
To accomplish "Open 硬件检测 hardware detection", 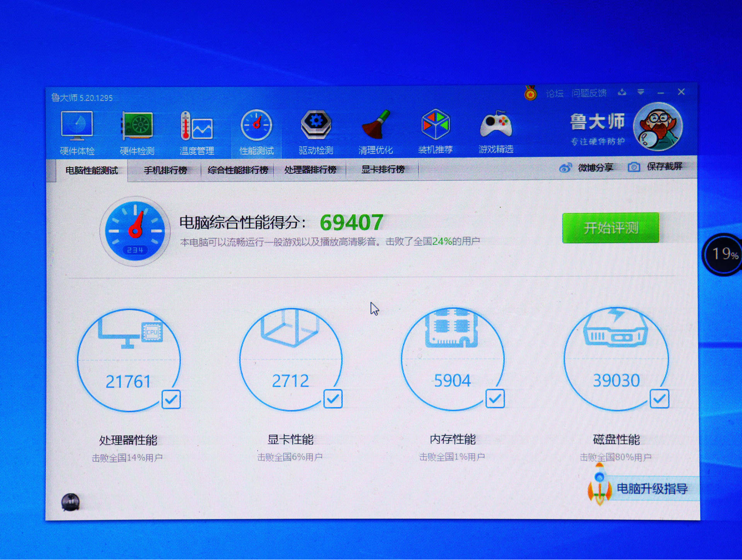I will click(137, 133).
